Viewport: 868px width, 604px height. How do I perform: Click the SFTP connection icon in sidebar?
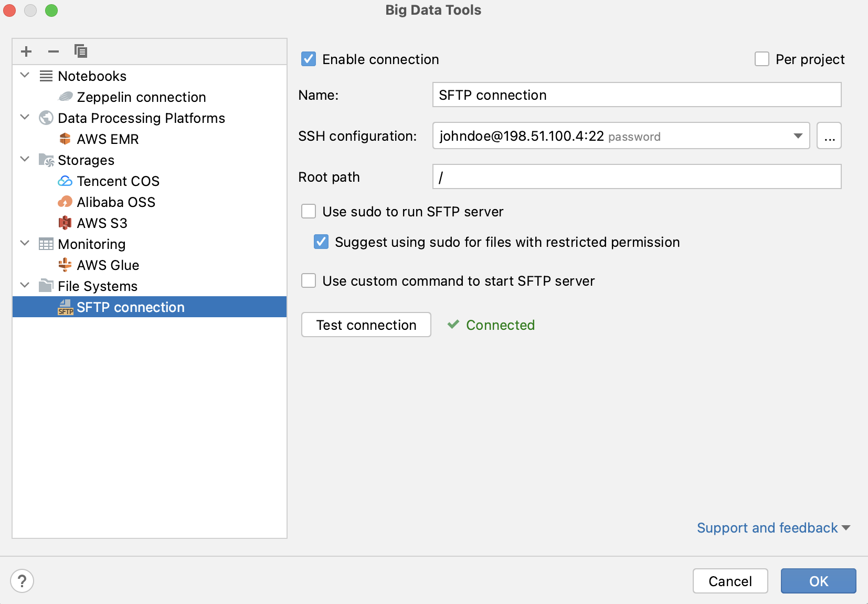65,307
